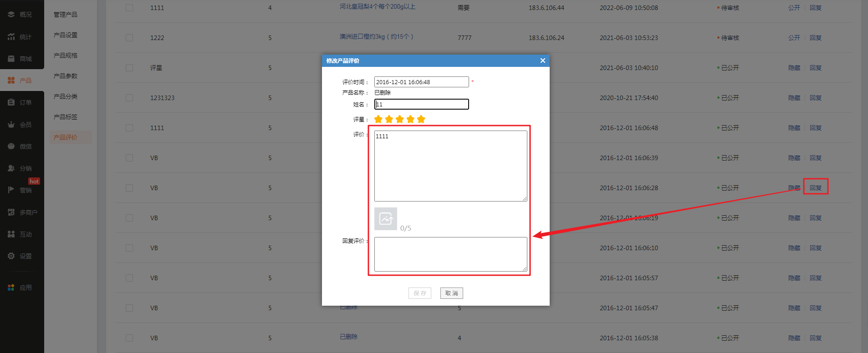Open the 多商户 multi-merchant sidebar icon
The width and height of the screenshot is (868, 353).
coord(11,212)
